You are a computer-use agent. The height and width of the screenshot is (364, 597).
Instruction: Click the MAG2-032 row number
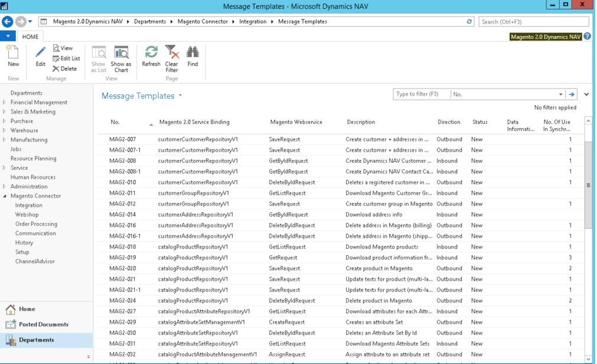122,355
